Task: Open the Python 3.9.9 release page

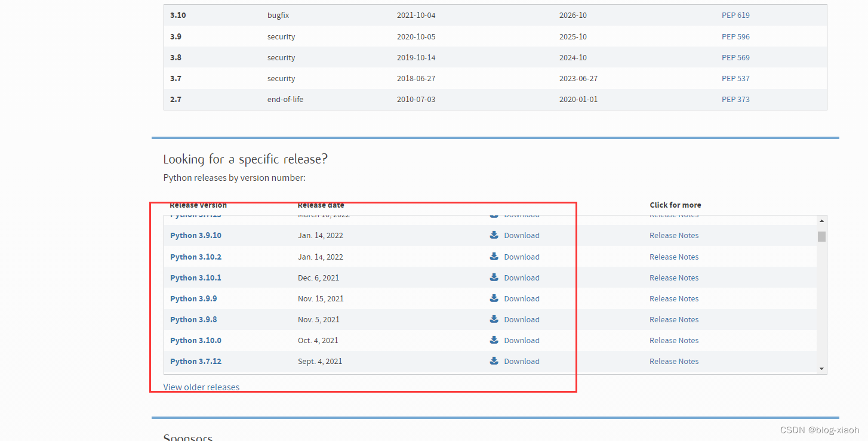Action: click(193, 299)
